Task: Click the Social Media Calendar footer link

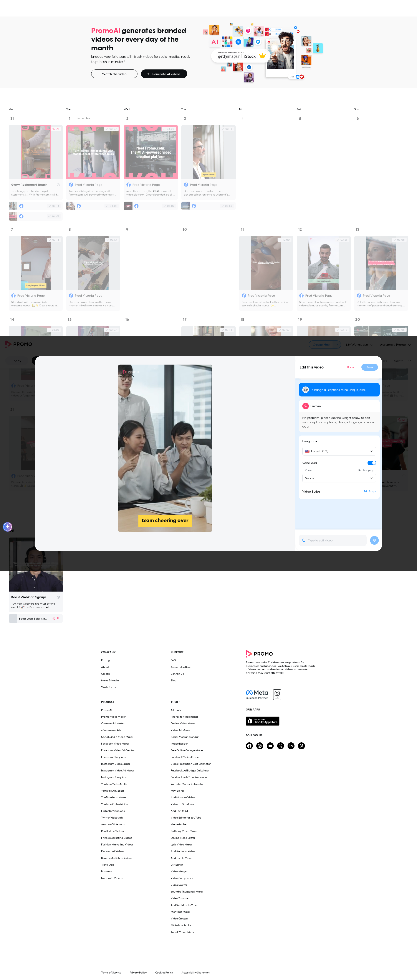Action: (x=184, y=737)
